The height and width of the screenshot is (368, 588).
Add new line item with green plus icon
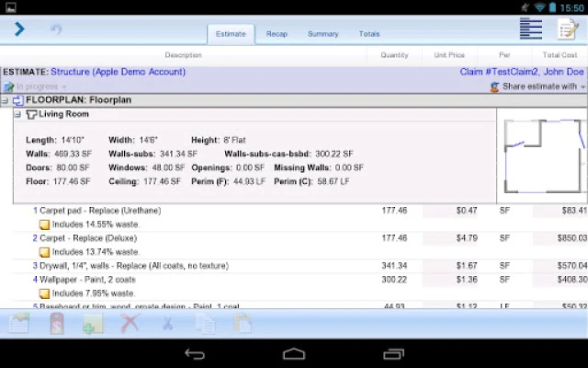click(x=93, y=323)
